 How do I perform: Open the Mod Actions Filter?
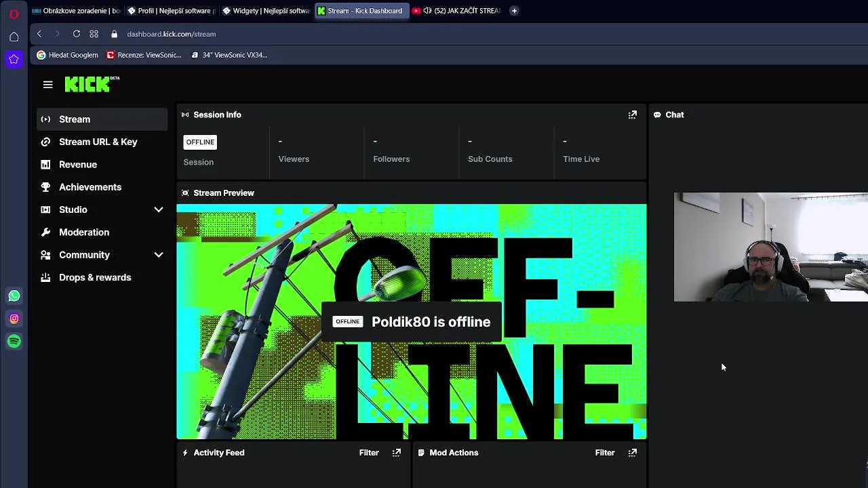coord(605,453)
